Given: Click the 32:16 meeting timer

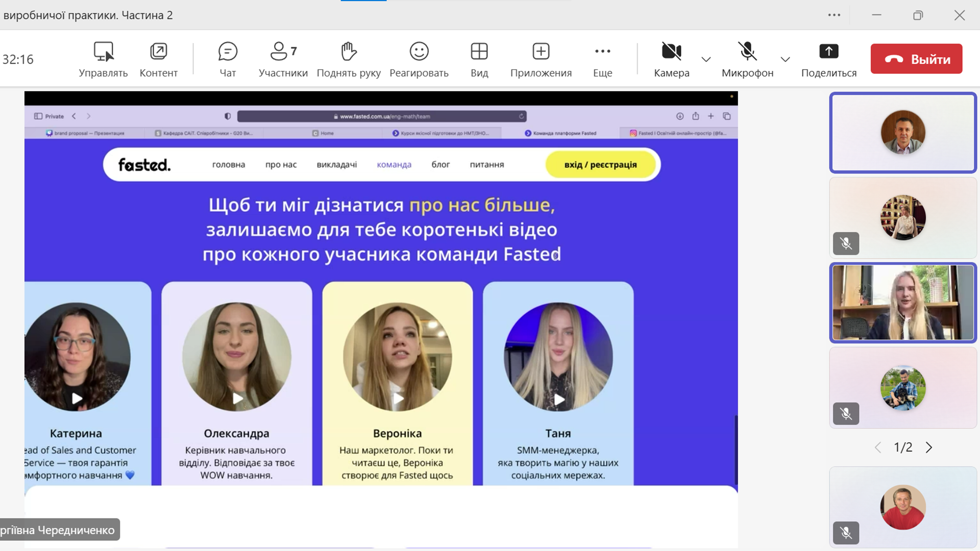Looking at the screenshot, I should [x=18, y=59].
